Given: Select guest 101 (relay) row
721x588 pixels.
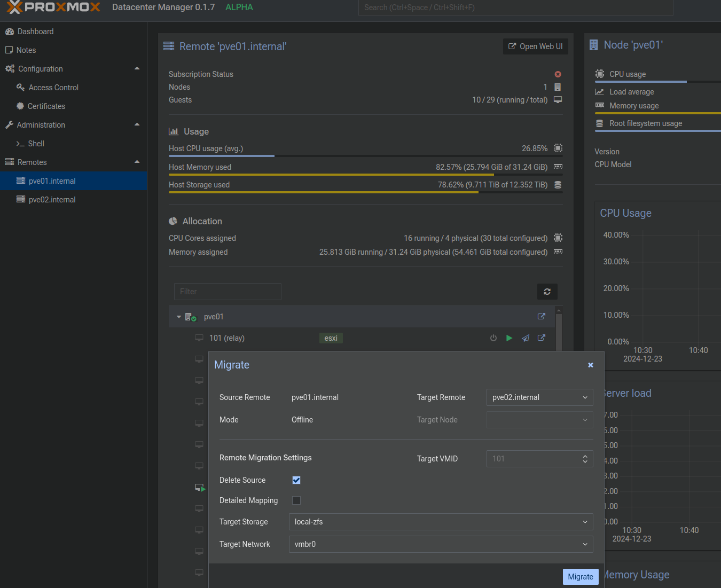Looking at the screenshot, I should pyautogui.click(x=362, y=338).
